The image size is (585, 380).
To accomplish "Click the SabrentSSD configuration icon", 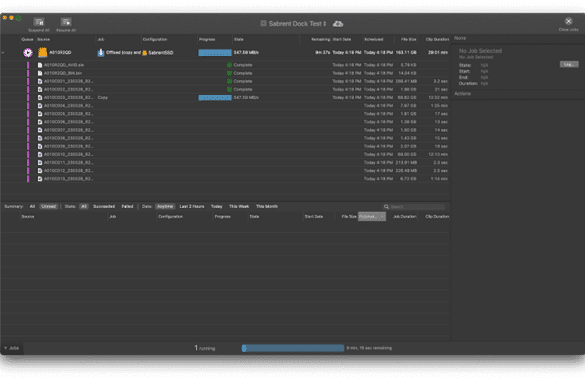I will click(x=145, y=53).
